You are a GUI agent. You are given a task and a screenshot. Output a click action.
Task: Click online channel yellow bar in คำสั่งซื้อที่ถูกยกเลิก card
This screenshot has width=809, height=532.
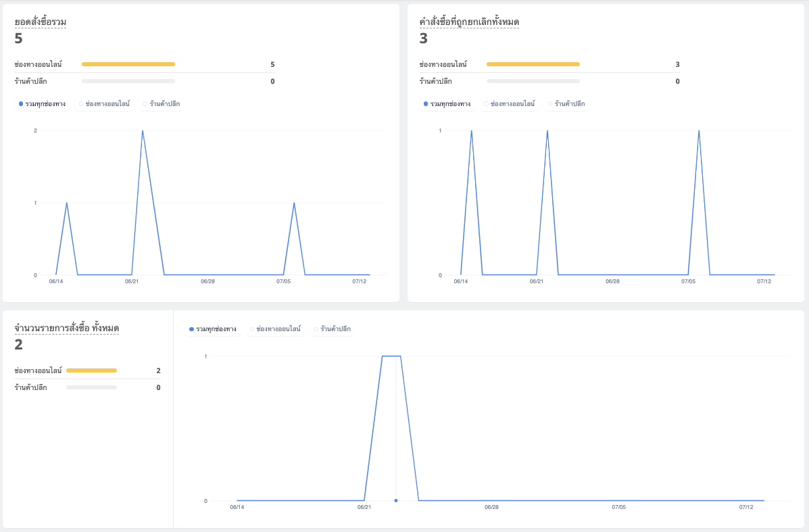point(533,64)
